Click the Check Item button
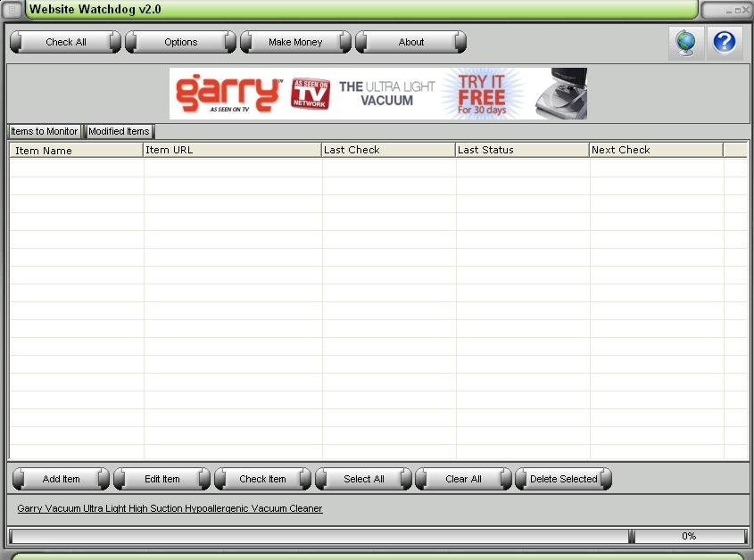754x560 pixels. [262, 479]
